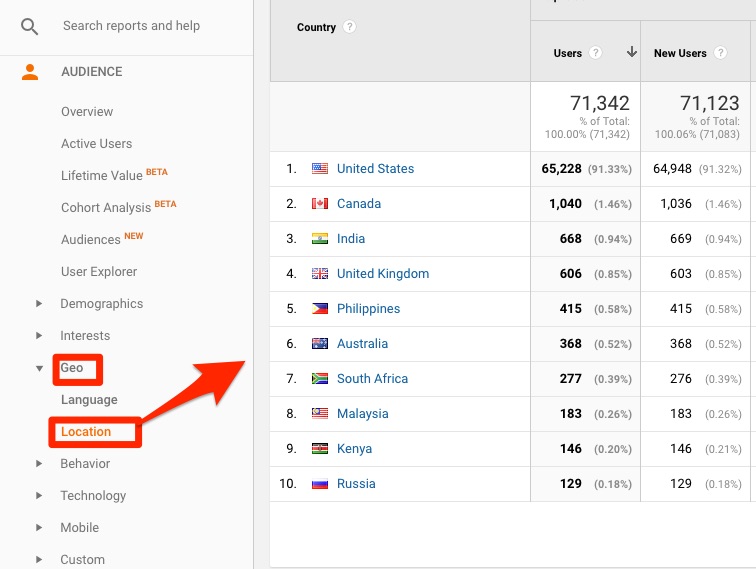Click the Russia flag icon
Image resolution: width=756 pixels, height=569 pixels.
click(x=320, y=484)
